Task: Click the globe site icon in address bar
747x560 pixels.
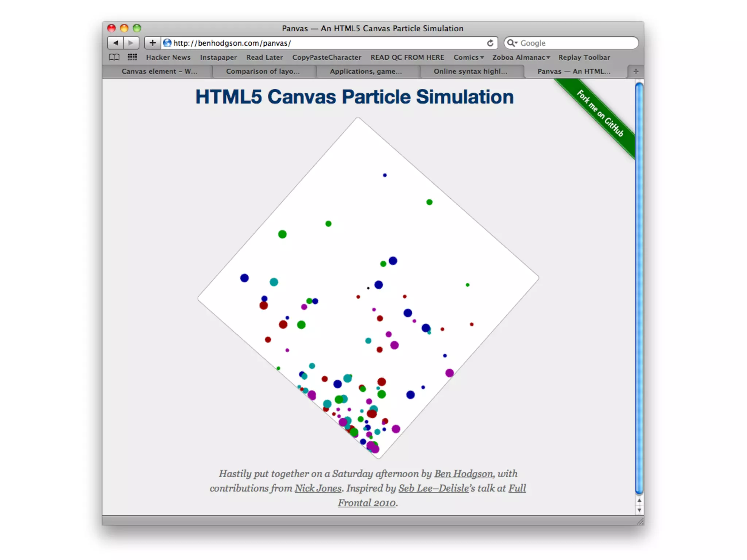Action: tap(167, 43)
